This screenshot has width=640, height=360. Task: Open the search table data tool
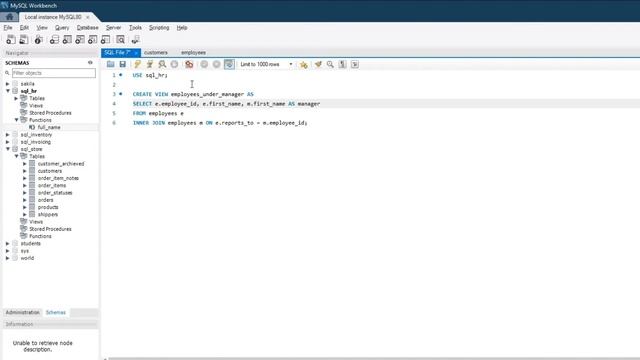[120, 40]
